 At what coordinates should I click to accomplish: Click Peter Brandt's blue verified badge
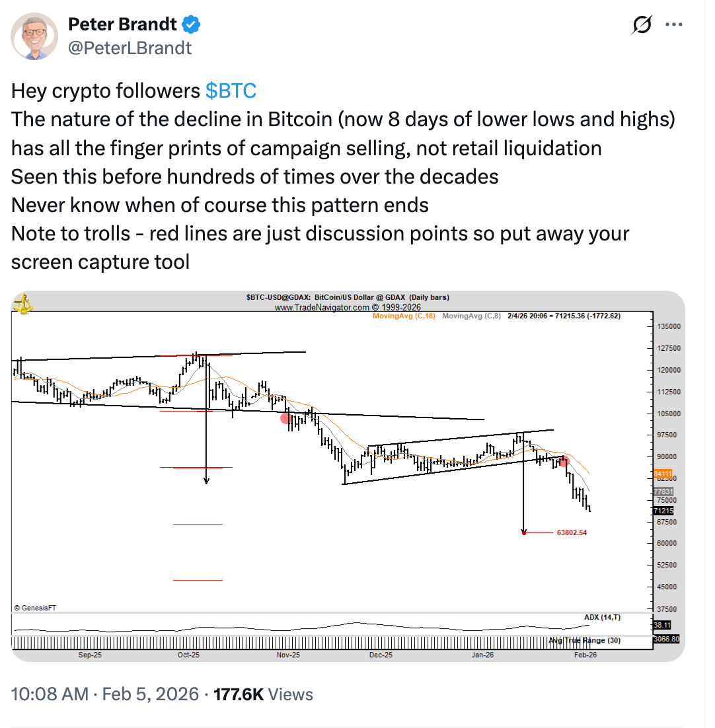[190, 24]
